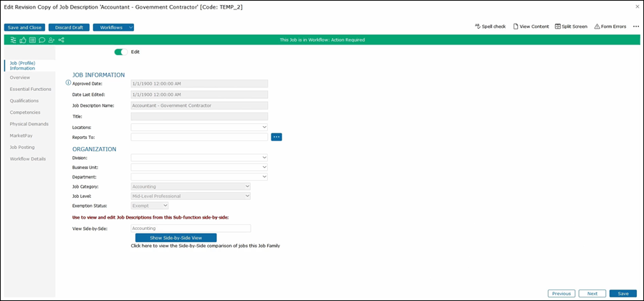
Task: Click the thumbs-up approve icon
Action: [x=24, y=40]
